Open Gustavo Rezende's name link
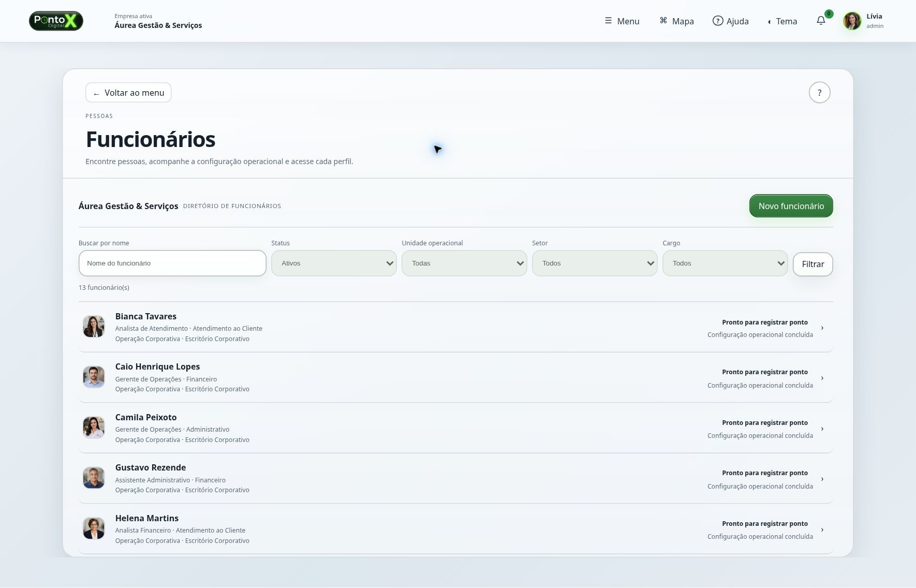 click(151, 467)
